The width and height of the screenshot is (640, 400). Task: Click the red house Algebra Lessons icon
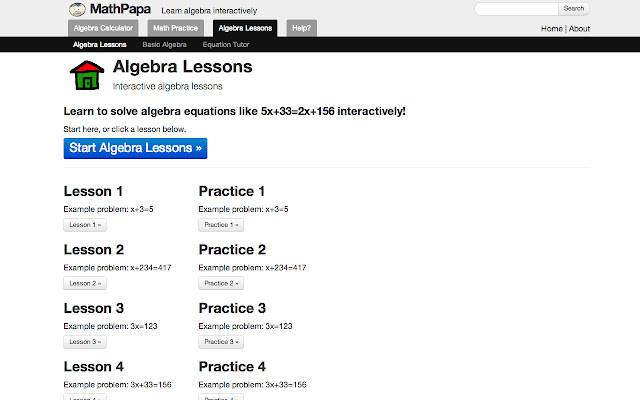click(86, 75)
